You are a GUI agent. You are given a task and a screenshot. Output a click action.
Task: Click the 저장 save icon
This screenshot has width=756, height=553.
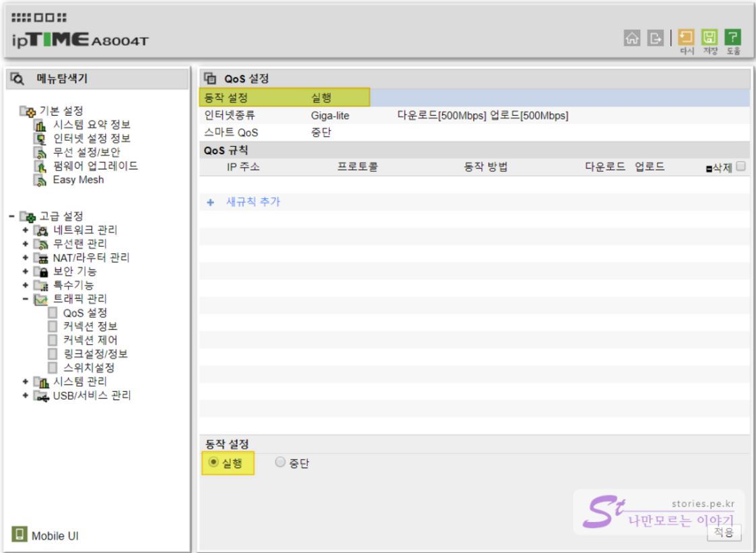click(710, 38)
